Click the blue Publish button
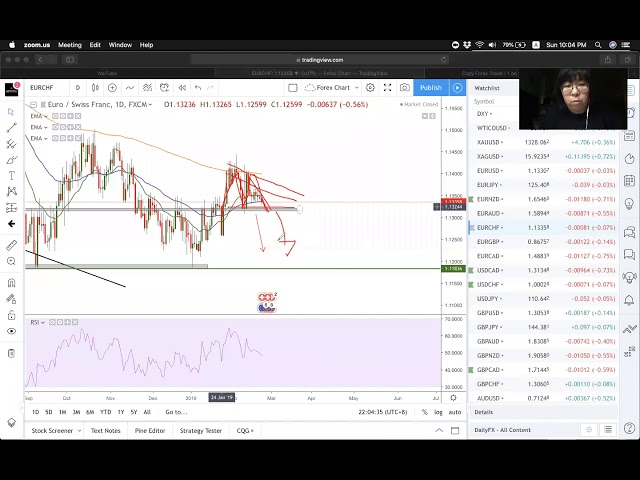The width and height of the screenshot is (640, 480). [x=430, y=88]
